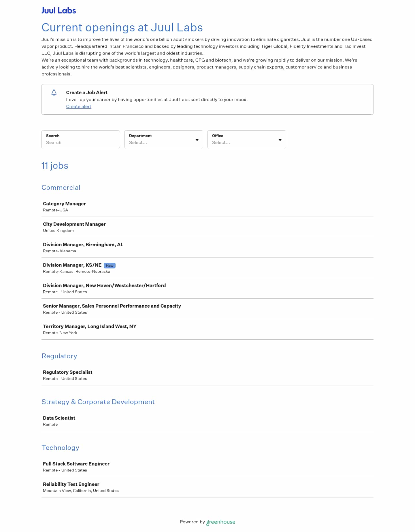Screen dimensions: 415x532
Task: Click the New badge on KS/NE job
Action: [x=110, y=266]
